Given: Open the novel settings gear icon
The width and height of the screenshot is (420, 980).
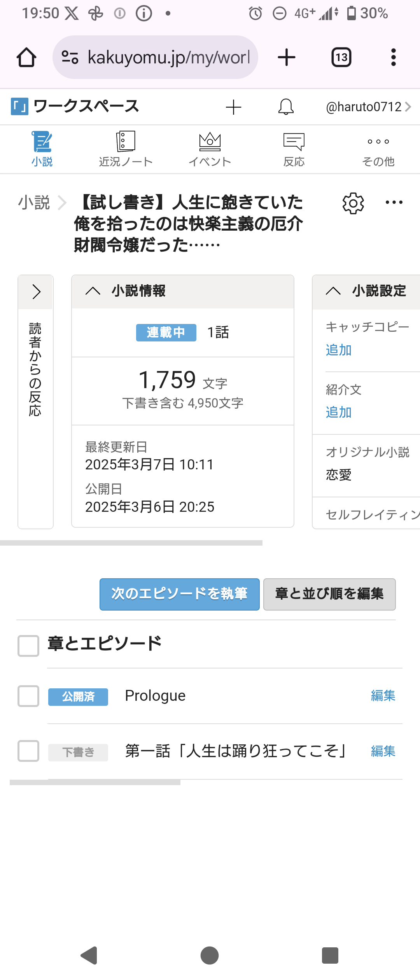Looking at the screenshot, I should [x=353, y=203].
